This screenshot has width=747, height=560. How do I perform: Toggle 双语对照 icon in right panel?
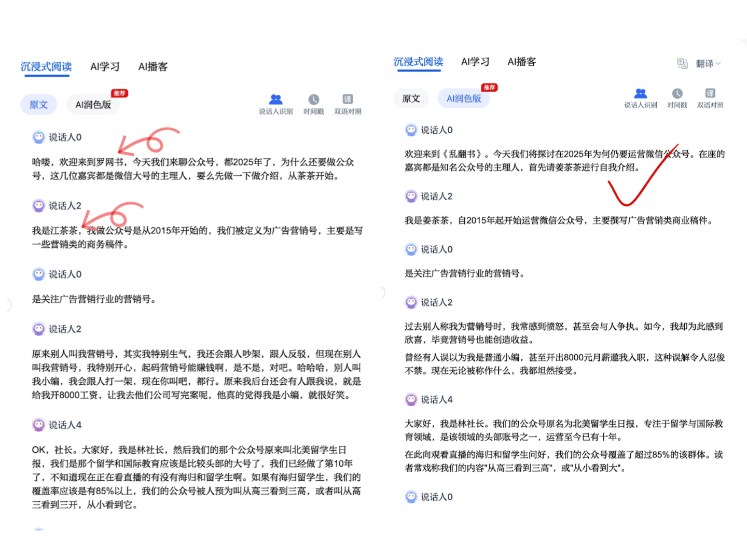[710, 93]
